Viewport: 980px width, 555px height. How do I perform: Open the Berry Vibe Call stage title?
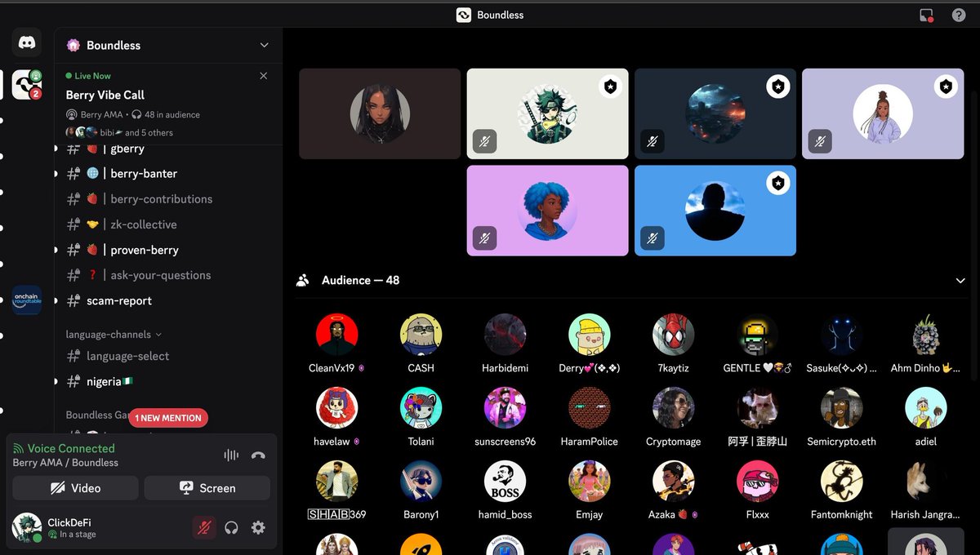tap(105, 95)
